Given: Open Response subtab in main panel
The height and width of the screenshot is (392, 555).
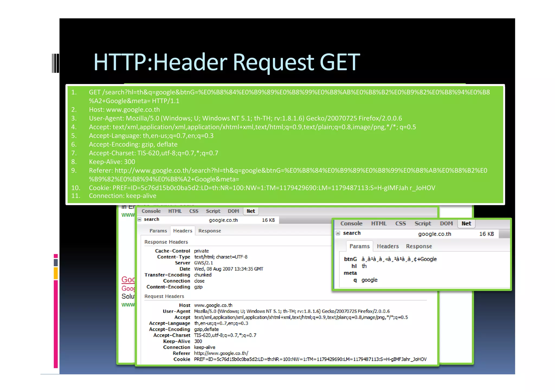Looking at the screenshot, I should [209, 231].
